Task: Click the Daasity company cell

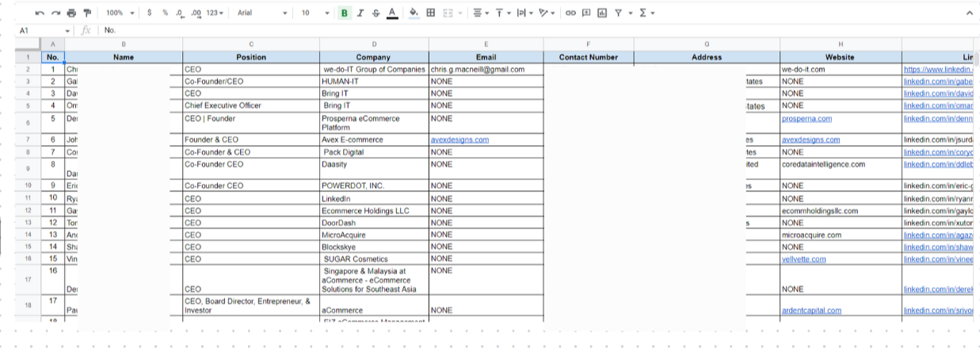Action: (x=374, y=169)
